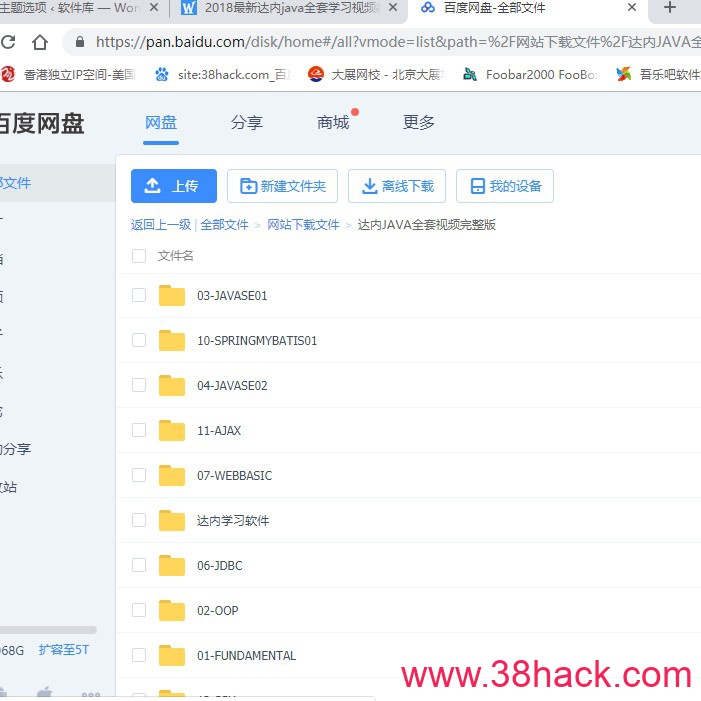Open 吾乐吧软件 bookmark
This screenshot has width=701, height=701.
click(x=658, y=75)
